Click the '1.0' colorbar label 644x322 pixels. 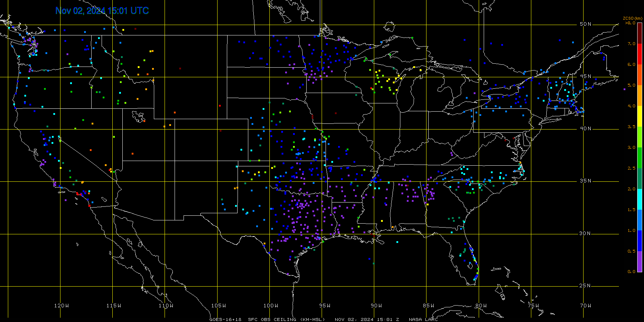click(x=631, y=230)
